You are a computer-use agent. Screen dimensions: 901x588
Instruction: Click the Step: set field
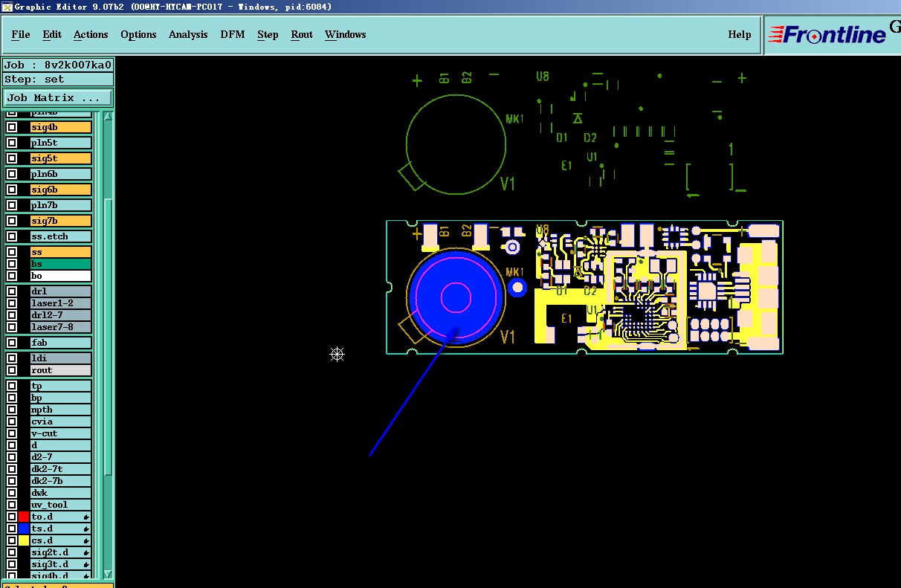(x=58, y=80)
